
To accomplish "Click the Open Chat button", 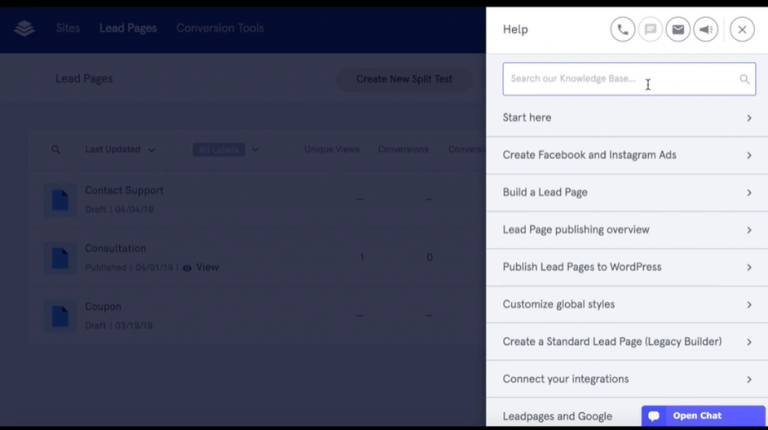I will coord(703,416).
